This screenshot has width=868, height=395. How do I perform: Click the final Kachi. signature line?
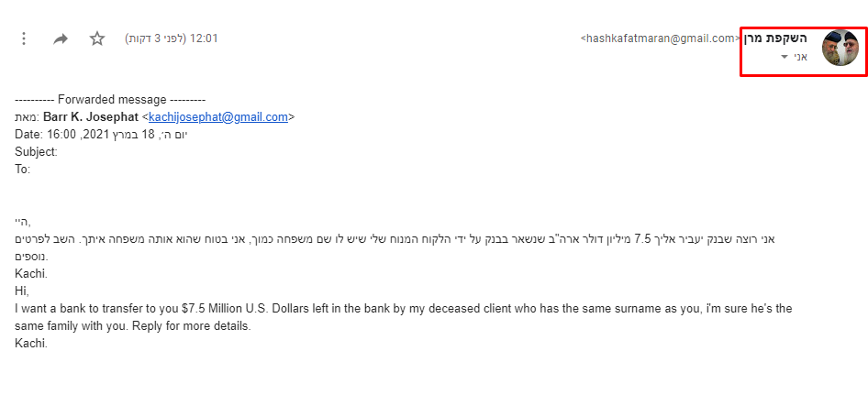point(31,343)
